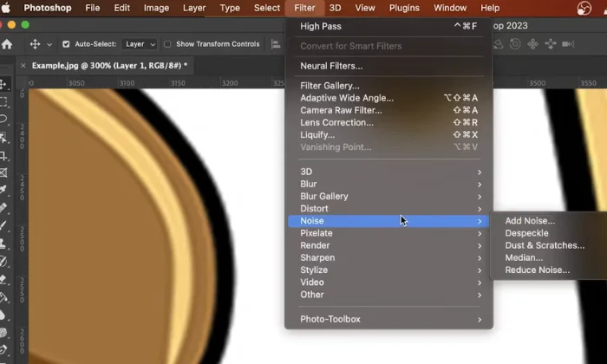Expand the Stylize submenu

(x=389, y=270)
